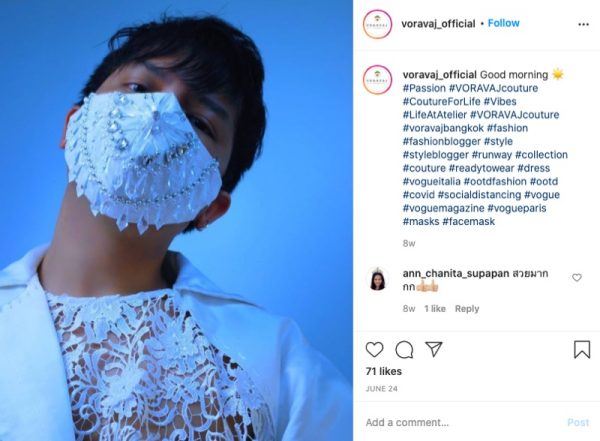Save the post with the bookmark icon
Viewport: 600px width, 441px height.
coord(582,349)
